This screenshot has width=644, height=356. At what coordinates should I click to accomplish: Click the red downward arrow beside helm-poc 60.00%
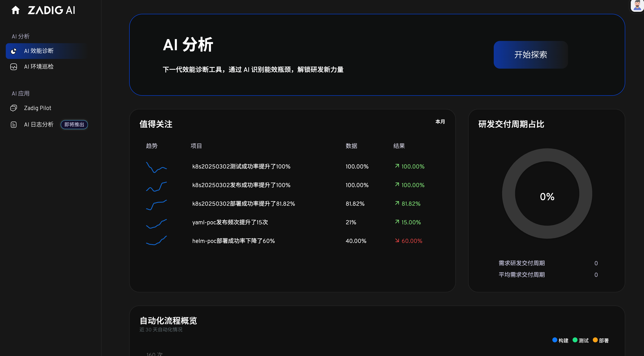[397, 241]
